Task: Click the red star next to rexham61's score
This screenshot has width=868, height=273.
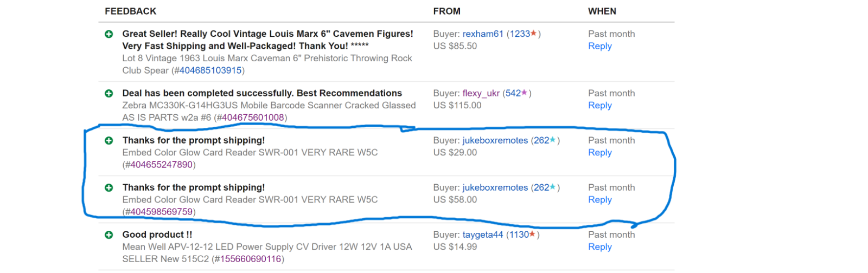Action: pos(533,34)
